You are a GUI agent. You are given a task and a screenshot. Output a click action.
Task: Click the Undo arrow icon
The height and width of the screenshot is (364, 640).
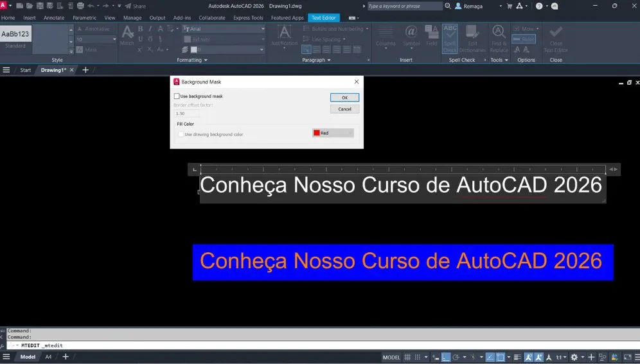(91, 6)
